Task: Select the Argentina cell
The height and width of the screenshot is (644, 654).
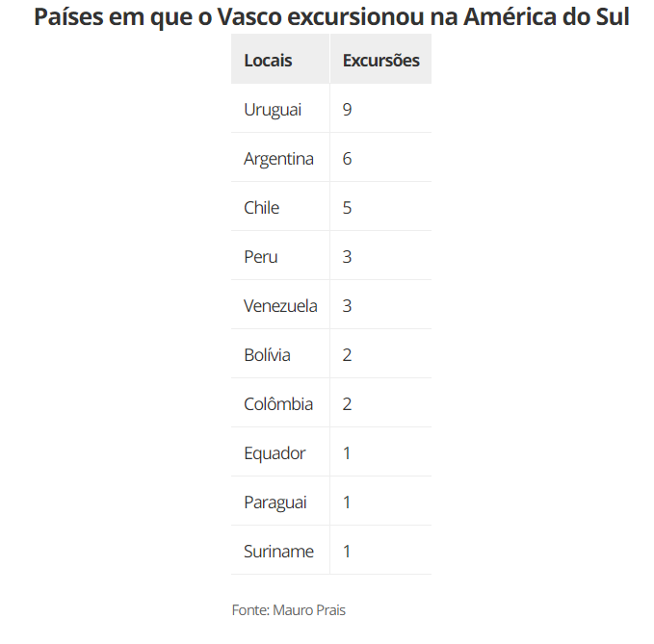Action: (278, 159)
